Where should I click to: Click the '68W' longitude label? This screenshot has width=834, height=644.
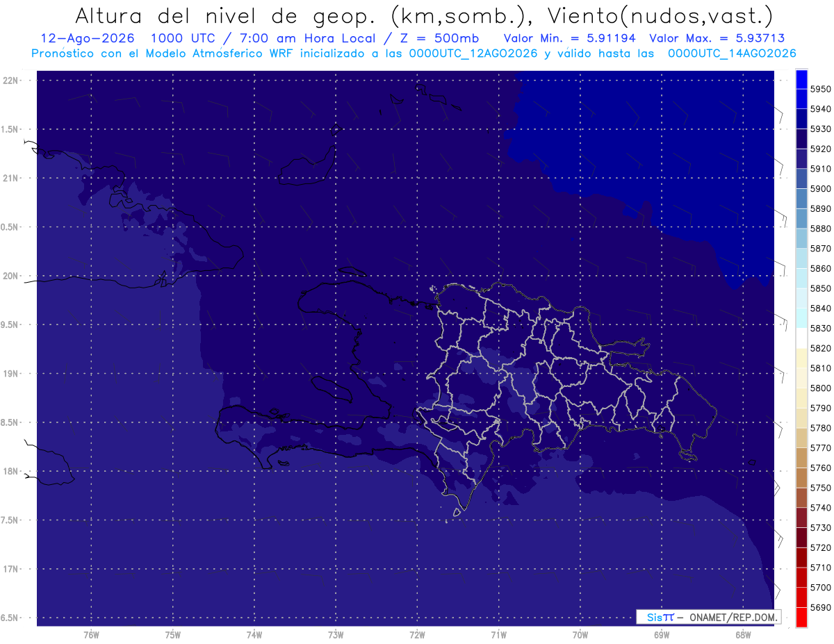tap(743, 634)
